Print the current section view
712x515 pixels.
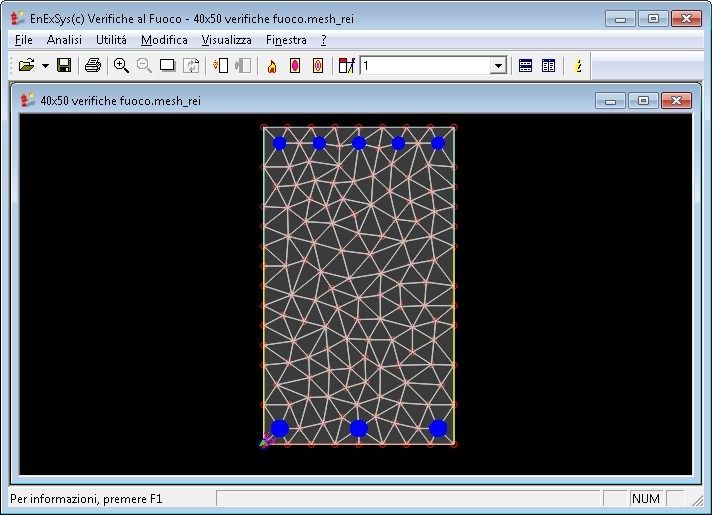point(93,66)
